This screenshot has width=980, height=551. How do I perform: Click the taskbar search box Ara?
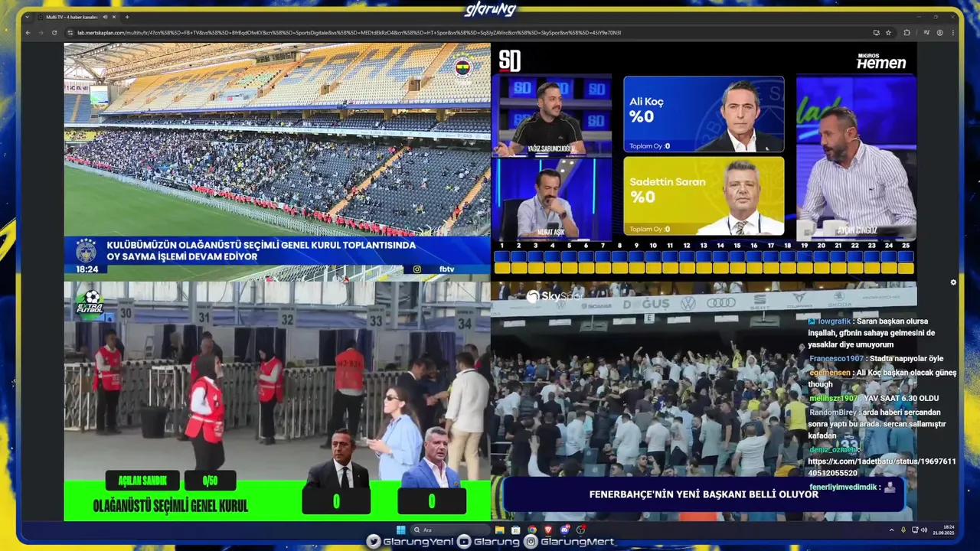(450, 530)
